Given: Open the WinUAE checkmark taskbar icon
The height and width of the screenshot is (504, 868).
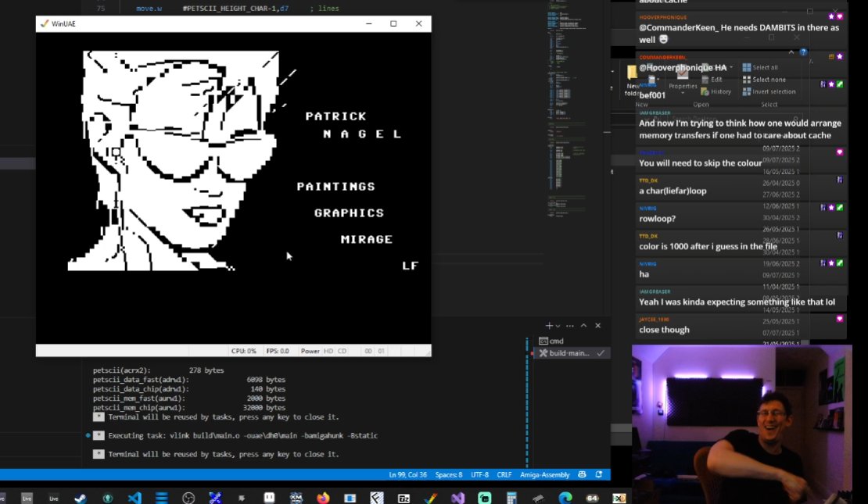Looking at the screenshot, I should [x=431, y=498].
